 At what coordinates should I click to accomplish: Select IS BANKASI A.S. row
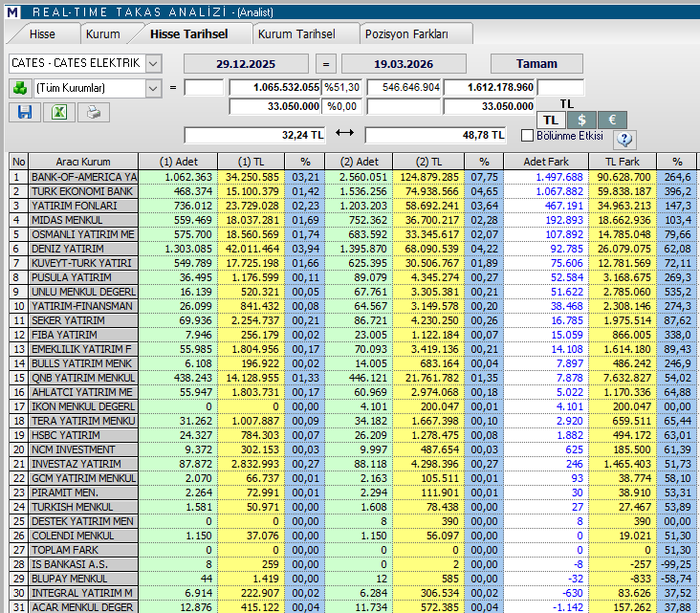click(x=353, y=564)
